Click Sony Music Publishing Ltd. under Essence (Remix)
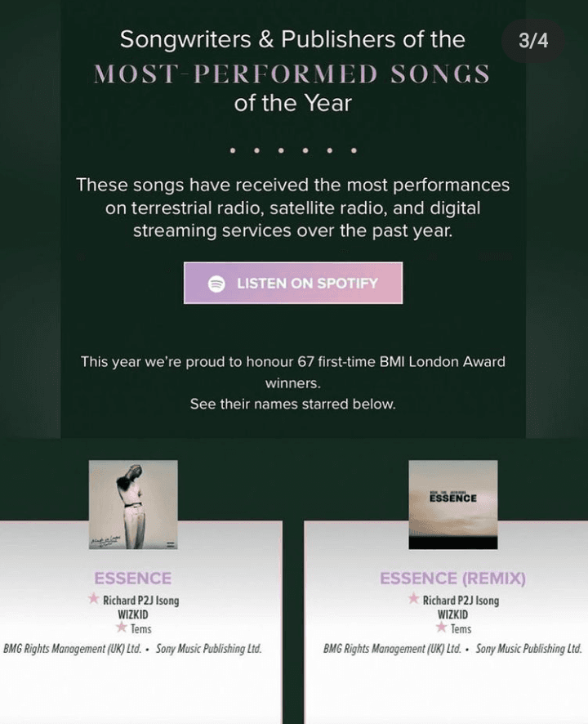Viewport: 588px width, 724px height. pos(529,649)
